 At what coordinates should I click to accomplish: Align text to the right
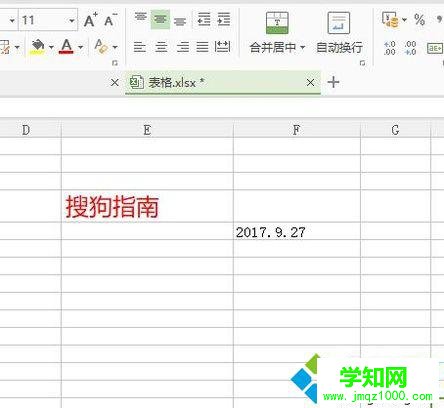point(182,47)
